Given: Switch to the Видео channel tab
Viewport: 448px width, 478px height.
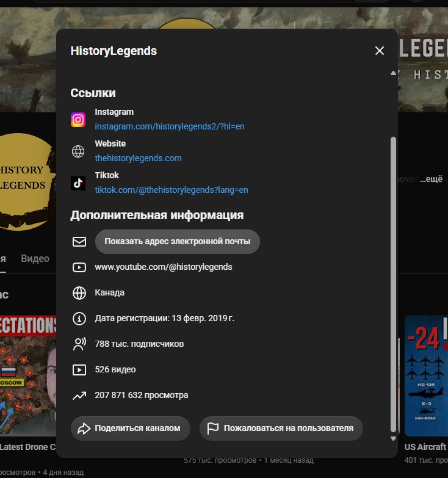Looking at the screenshot, I should point(35,258).
